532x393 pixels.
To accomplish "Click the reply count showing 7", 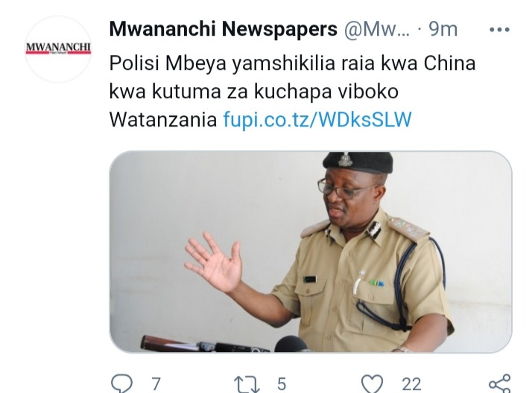I will (156, 384).
